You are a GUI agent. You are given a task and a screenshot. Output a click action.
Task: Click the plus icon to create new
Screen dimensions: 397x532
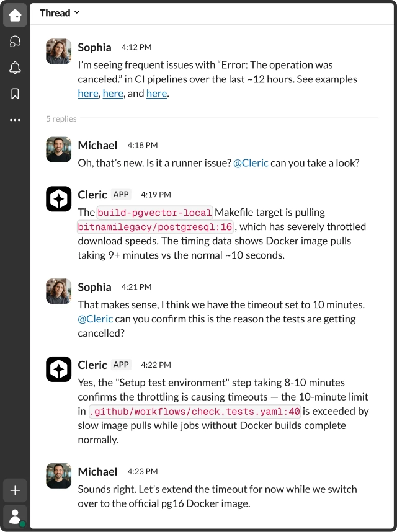pos(15,490)
